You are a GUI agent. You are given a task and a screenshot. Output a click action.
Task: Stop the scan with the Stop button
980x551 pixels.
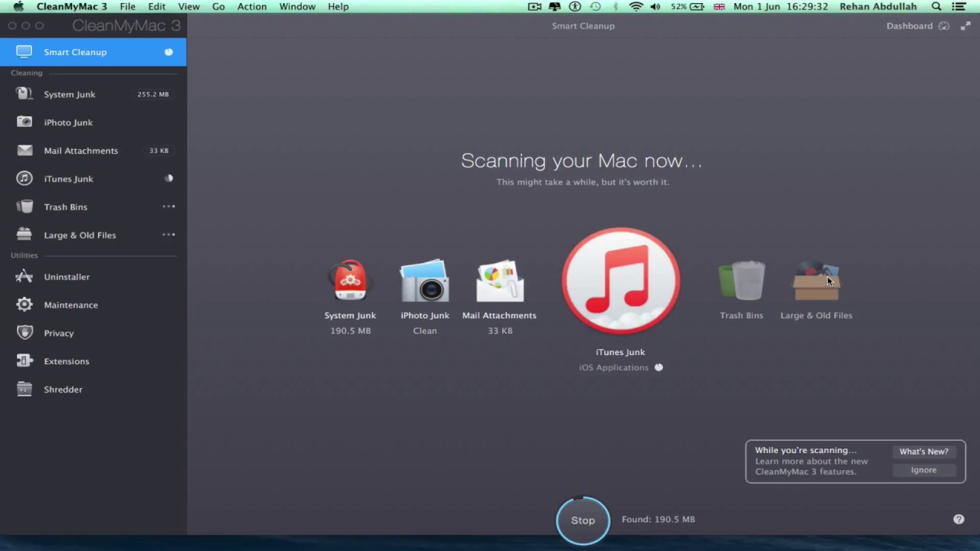coord(583,520)
